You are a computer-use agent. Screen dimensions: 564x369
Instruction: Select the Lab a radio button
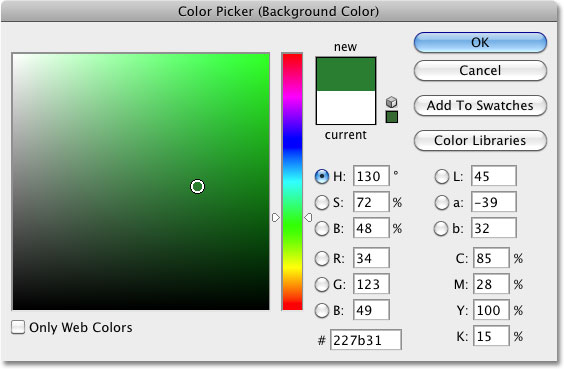click(441, 202)
